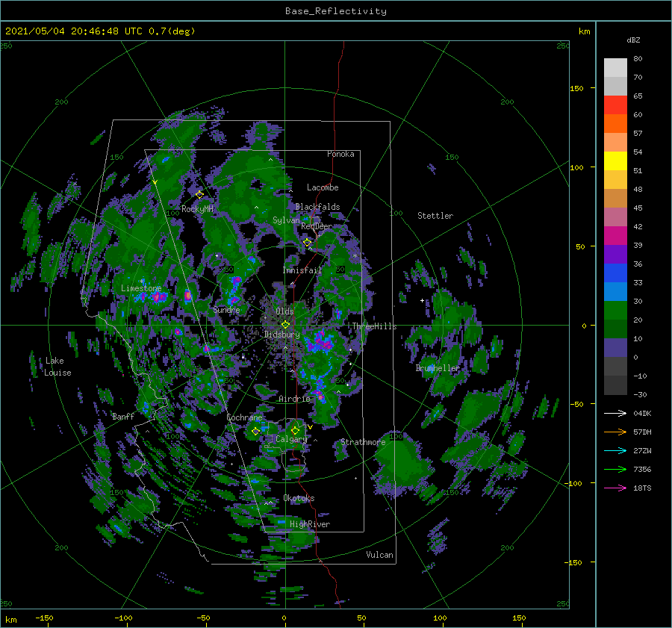672x628 pixels.
Task: Click the 45 value on the dBZ legend
Action: [638, 208]
